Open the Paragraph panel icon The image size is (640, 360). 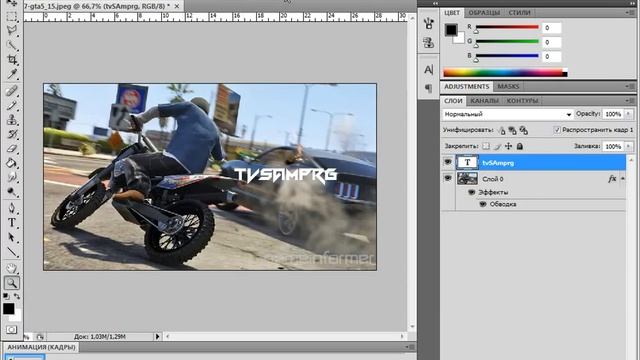click(x=428, y=88)
